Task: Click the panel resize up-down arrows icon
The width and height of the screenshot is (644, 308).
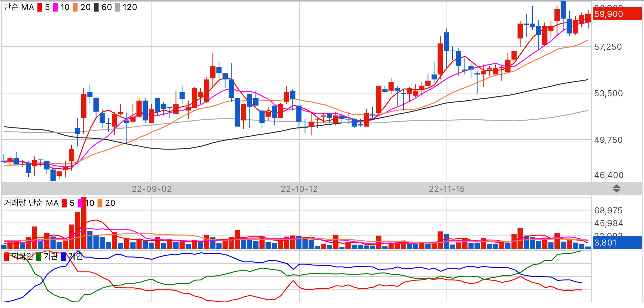Action: coord(616,189)
